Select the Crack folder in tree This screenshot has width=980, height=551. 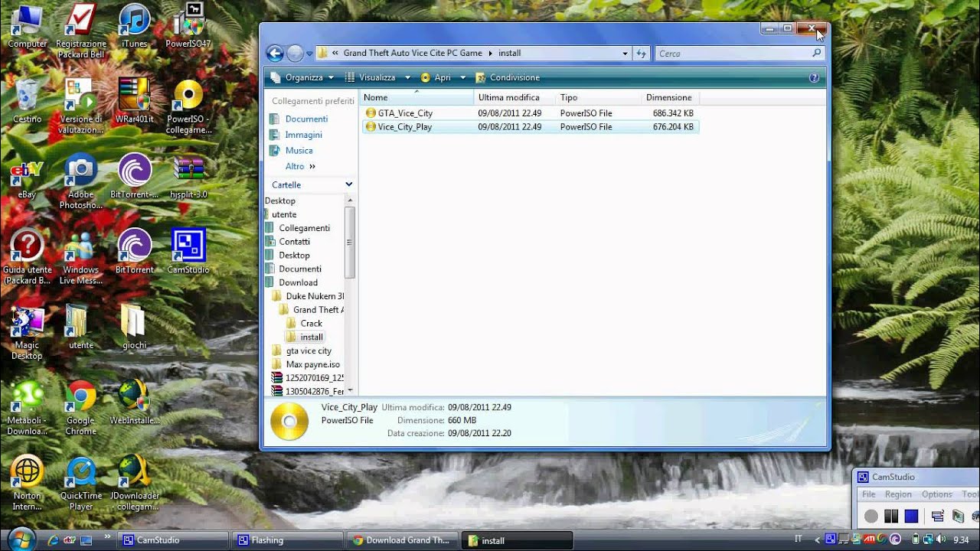click(x=311, y=324)
